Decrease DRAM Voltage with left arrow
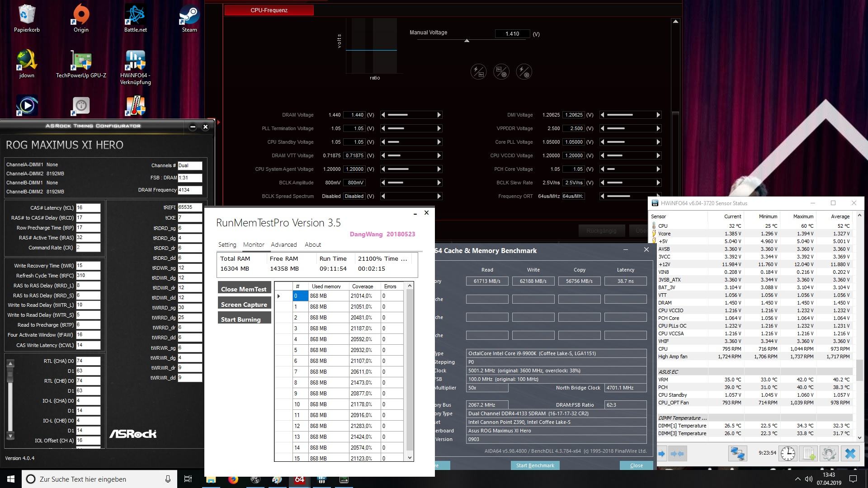This screenshot has height=488, width=868. click(383, 115)
